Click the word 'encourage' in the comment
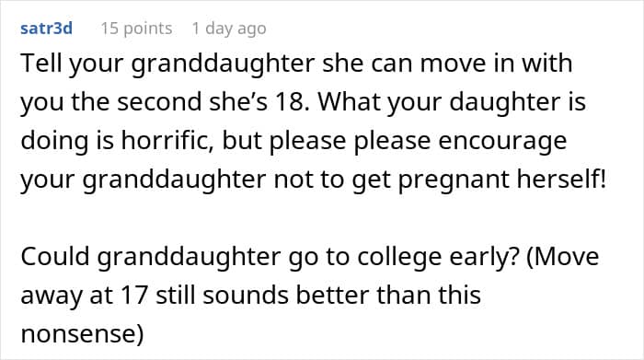 click(x=502, y=142)
